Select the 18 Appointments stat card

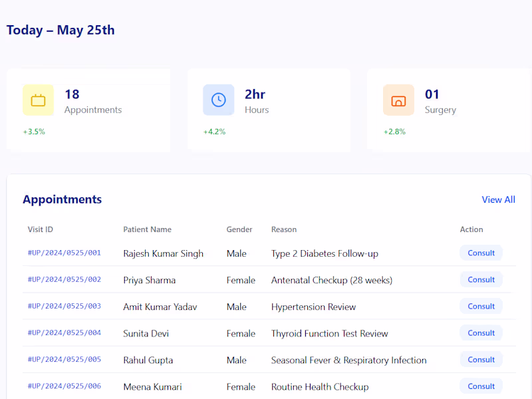coord(88,110)
